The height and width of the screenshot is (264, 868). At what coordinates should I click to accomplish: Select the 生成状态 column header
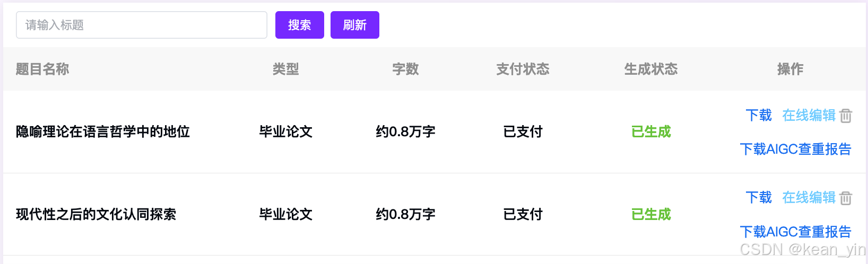point(650,69)
